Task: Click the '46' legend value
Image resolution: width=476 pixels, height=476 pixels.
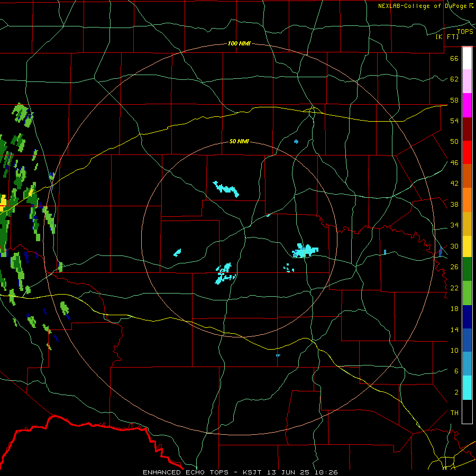Action: pyautogui.click(x=454, y=163)
